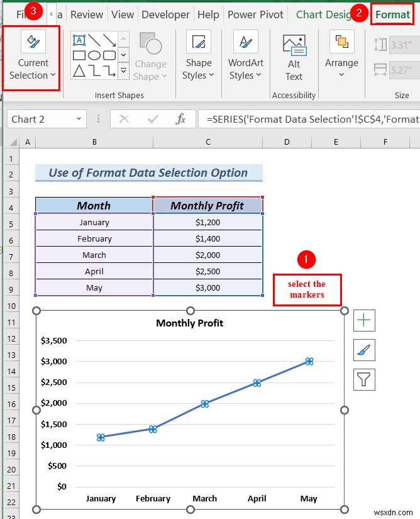The width and height of the screenshot is (420, 519).
Task: Open the Insert Function dialog
Action: click(x=180, y=119)
